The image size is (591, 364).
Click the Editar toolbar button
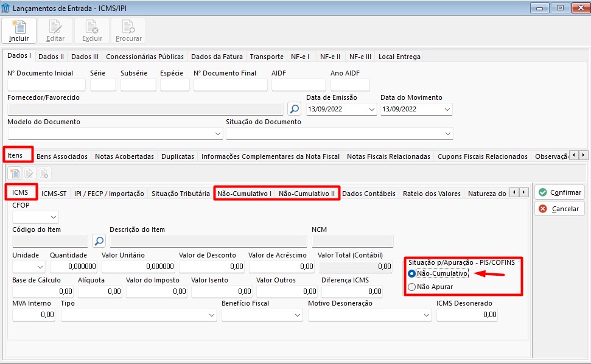pos(55,30)
